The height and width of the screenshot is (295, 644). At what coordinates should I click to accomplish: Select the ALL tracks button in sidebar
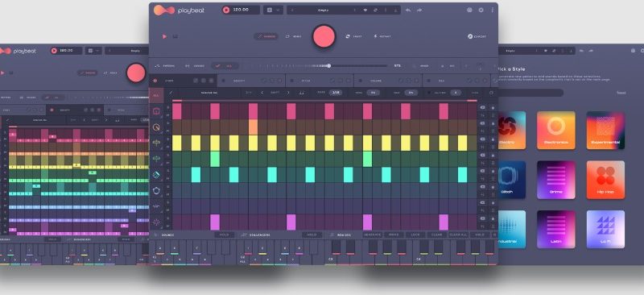tap(156, 95)
